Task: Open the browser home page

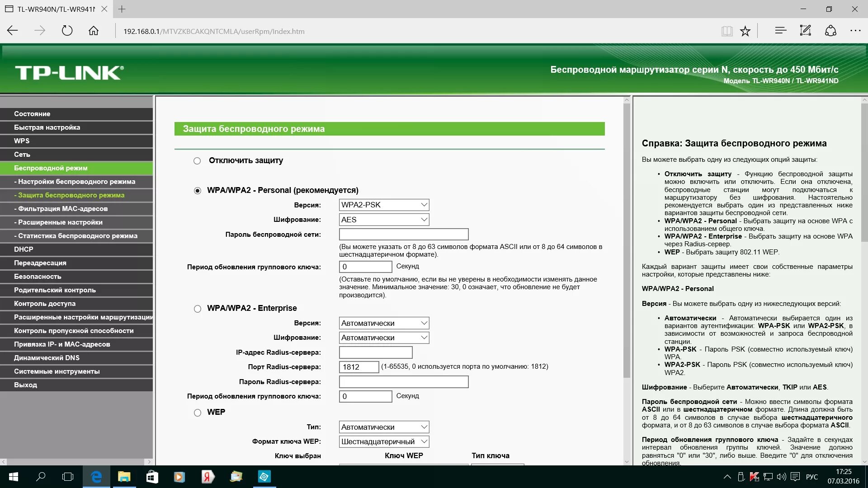Action: click(94, 31)
